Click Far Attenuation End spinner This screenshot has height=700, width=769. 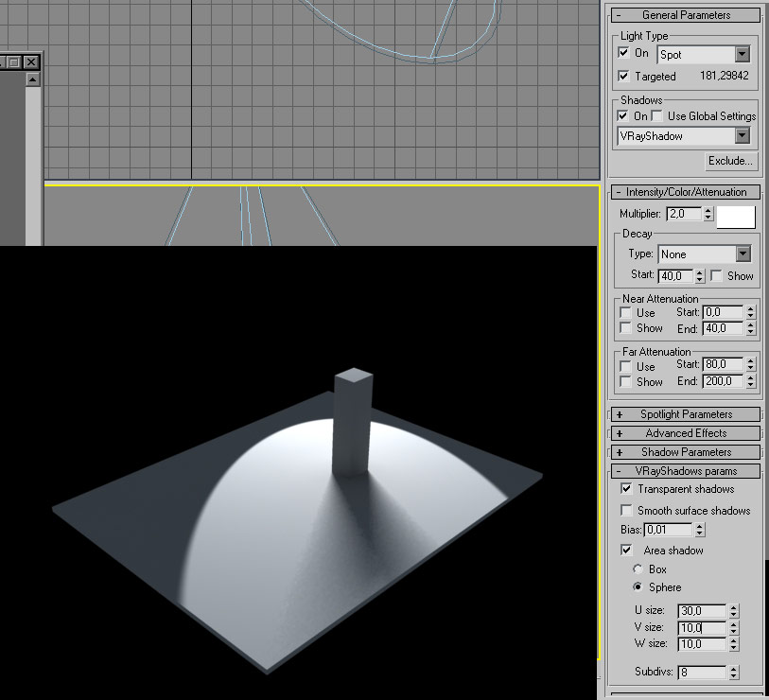[x=750, y=380]
